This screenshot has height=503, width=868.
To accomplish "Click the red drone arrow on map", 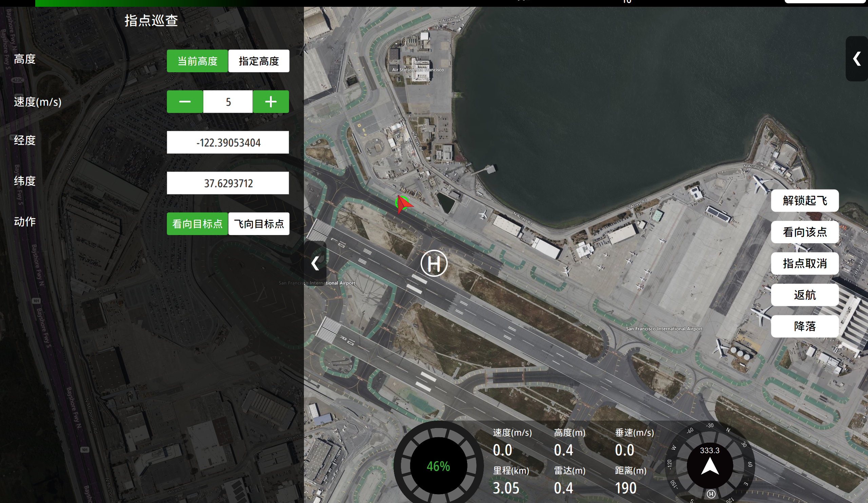I will point(403,204).
